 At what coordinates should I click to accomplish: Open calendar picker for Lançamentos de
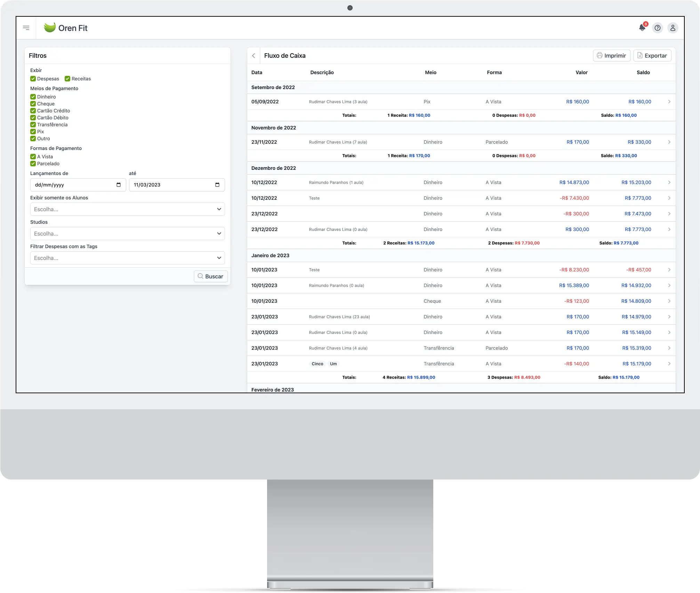coord(119,185)
